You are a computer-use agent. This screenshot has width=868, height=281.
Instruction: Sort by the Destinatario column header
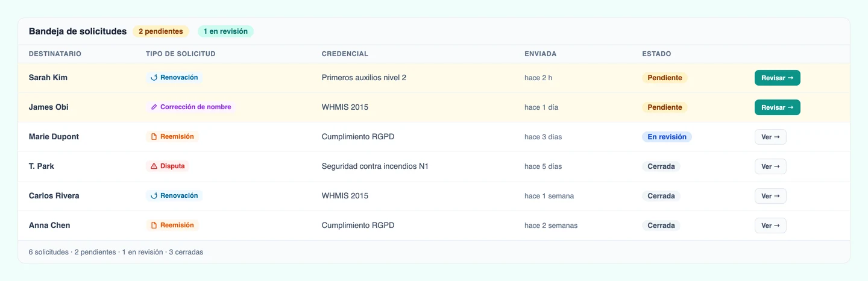pos(55,54)
